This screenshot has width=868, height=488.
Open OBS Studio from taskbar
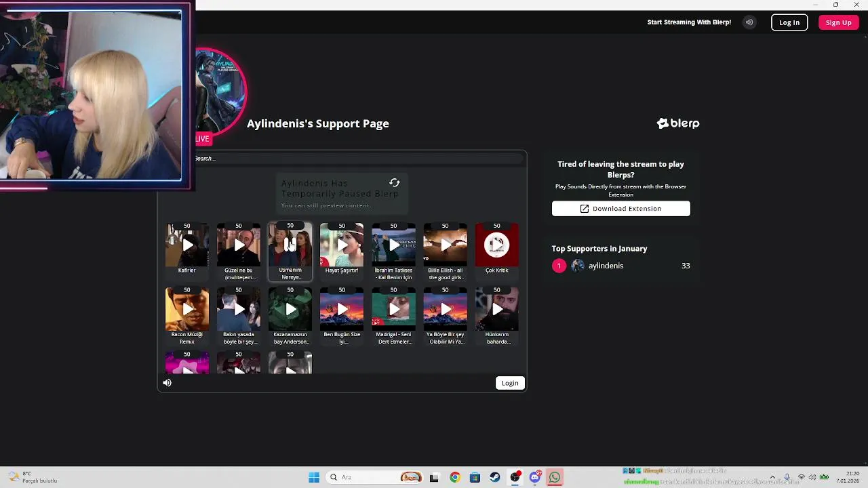tap(515, 477)
